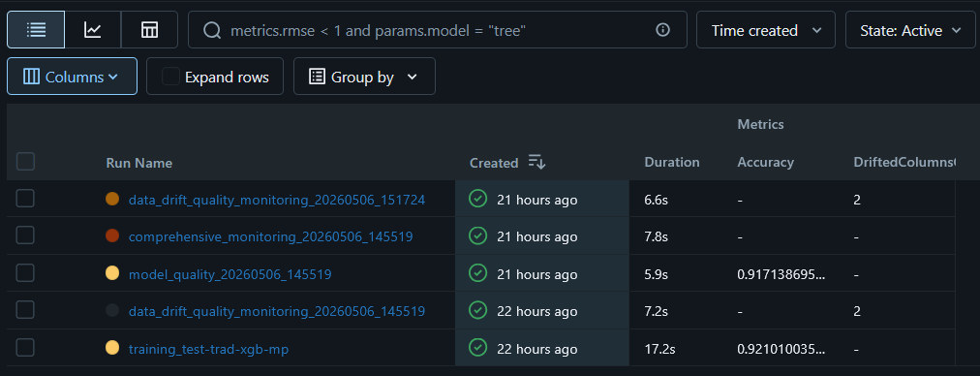Click the orange color dot for data_drift_quality_monitoring_20260506_151724
980x376 pixels.
(x=112, y=199)
